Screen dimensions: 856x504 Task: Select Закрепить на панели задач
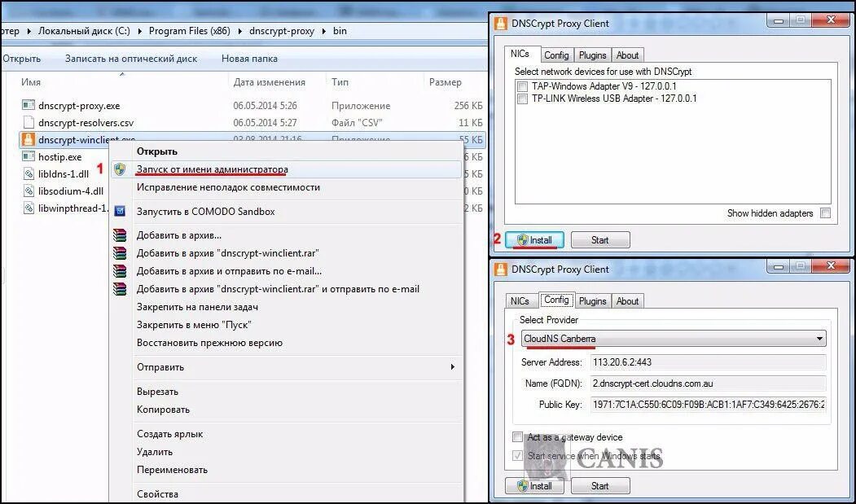[x=197, y=307]
